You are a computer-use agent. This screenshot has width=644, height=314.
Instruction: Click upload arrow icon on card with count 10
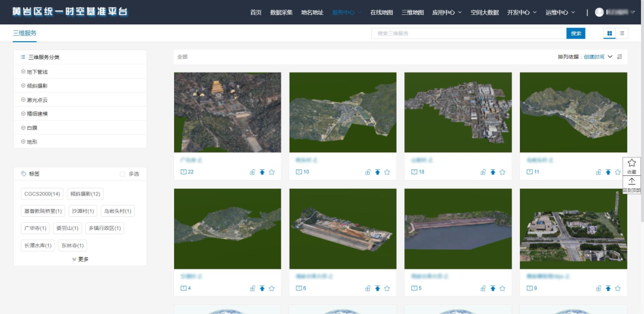click(377, 172)
